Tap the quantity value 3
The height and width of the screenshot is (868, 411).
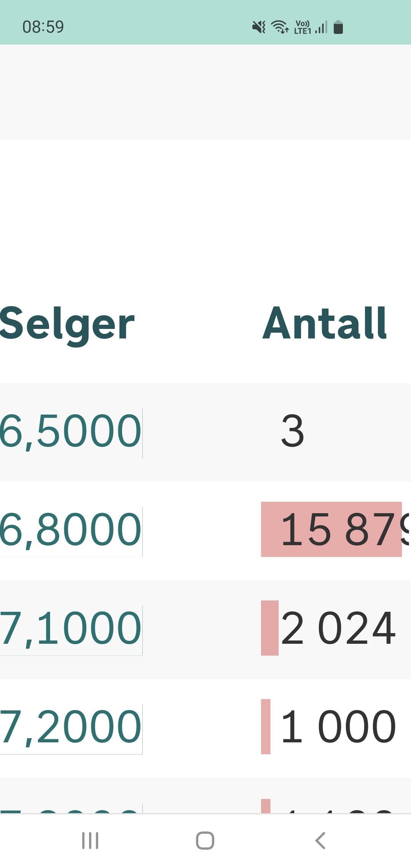pos(292,431)
